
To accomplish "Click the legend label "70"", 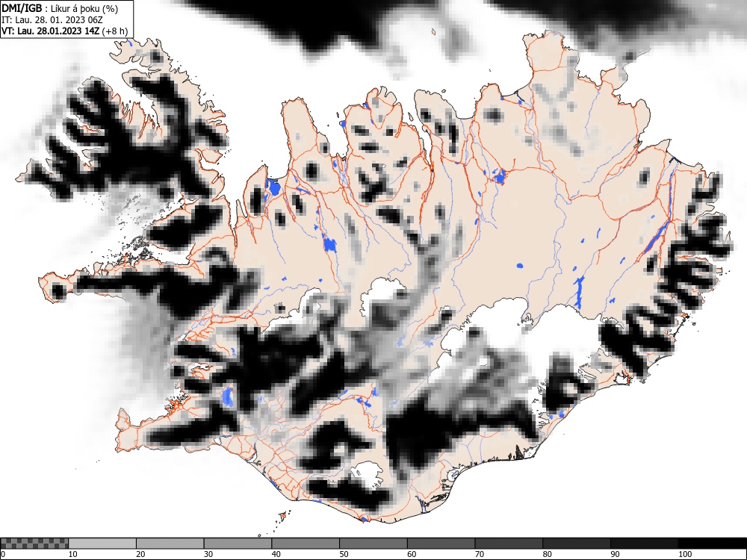I will point(480,554).
